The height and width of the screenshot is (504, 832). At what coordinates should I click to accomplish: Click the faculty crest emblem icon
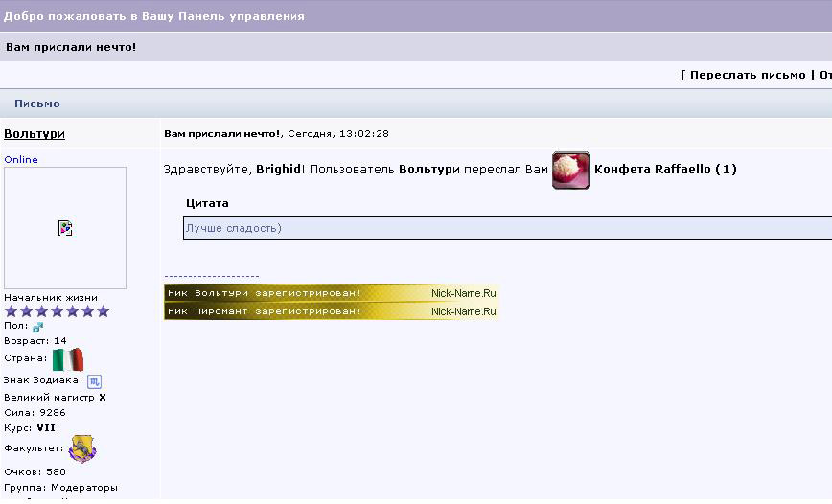82,448
